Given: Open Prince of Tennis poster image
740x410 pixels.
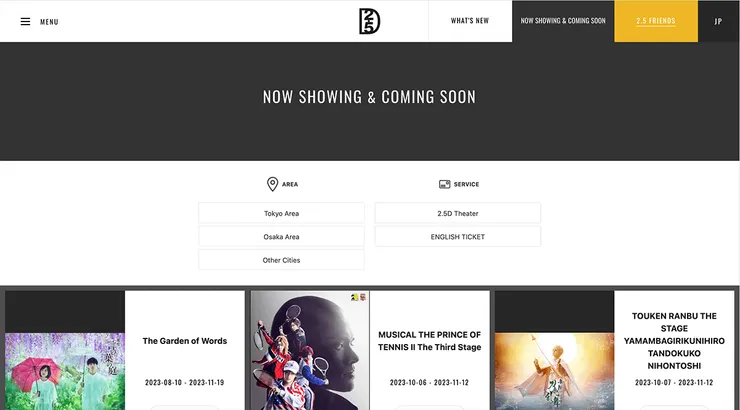Looking at the screenshot, I should (310, 351).
